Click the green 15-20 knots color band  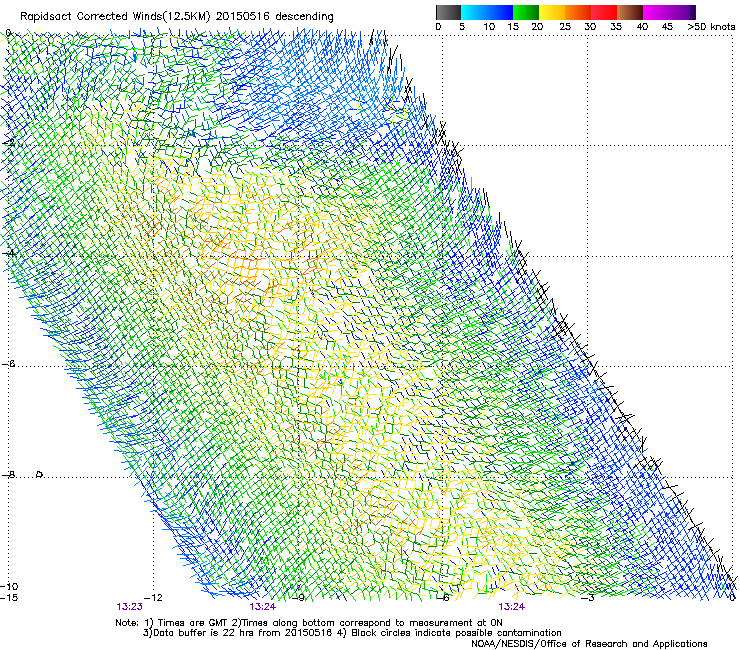tap(526, 12)
